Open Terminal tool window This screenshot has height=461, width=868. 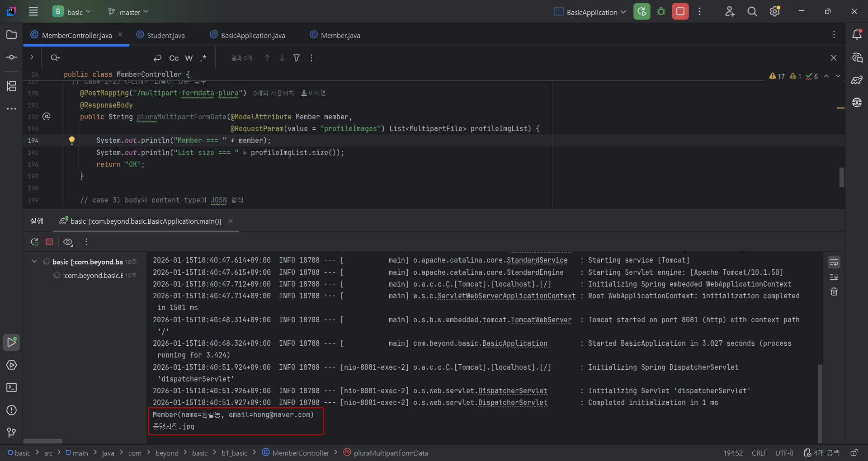coord(12,387)
